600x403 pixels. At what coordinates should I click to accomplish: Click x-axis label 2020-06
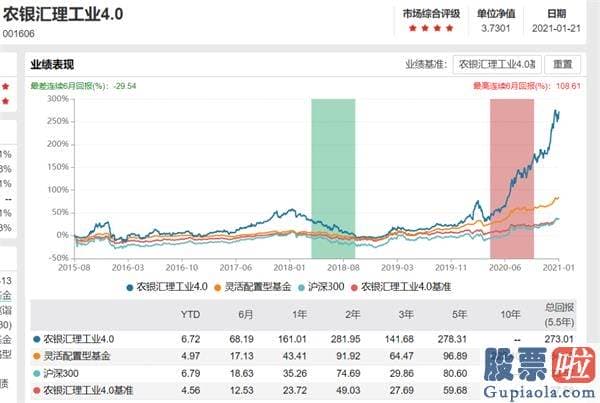tap(505, 268)
